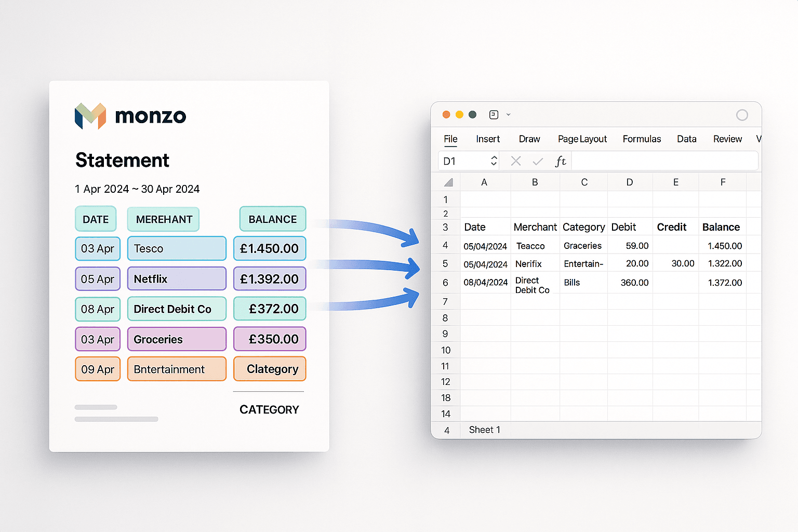Image resolution: width=798 pixels, height=532 pixels.
Task: Click cell with Nerifix
Action: (535, 263)
